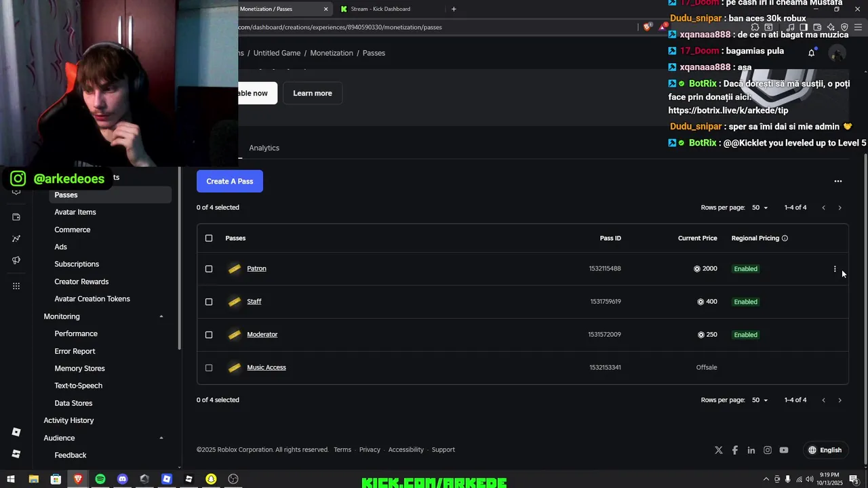Open the table options ellipsis above passes
Viewport: 868px width, 488px height.
(838, 181)
